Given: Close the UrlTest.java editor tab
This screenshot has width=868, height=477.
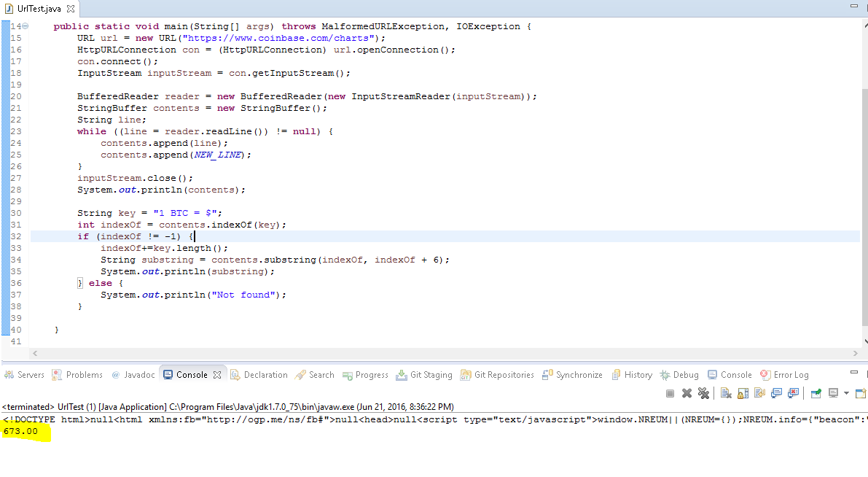Looking at the screenshot, I should (71, 9).
